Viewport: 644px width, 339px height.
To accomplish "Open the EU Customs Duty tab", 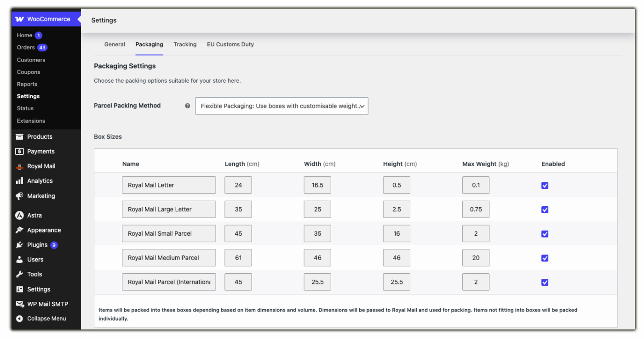I will (x=230, y=45).
